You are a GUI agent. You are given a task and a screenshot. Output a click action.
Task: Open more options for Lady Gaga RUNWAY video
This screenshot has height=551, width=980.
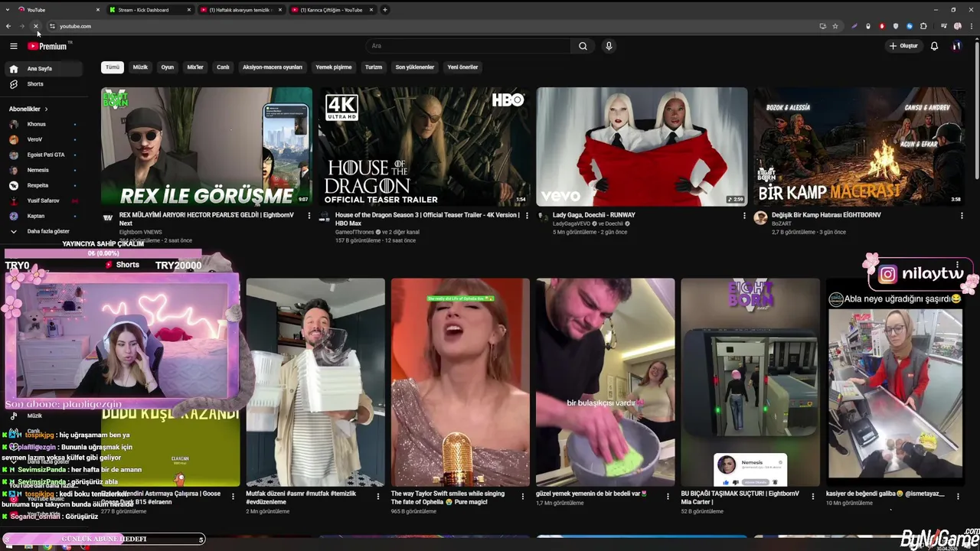pyautogui.click(x=744, y=216)
